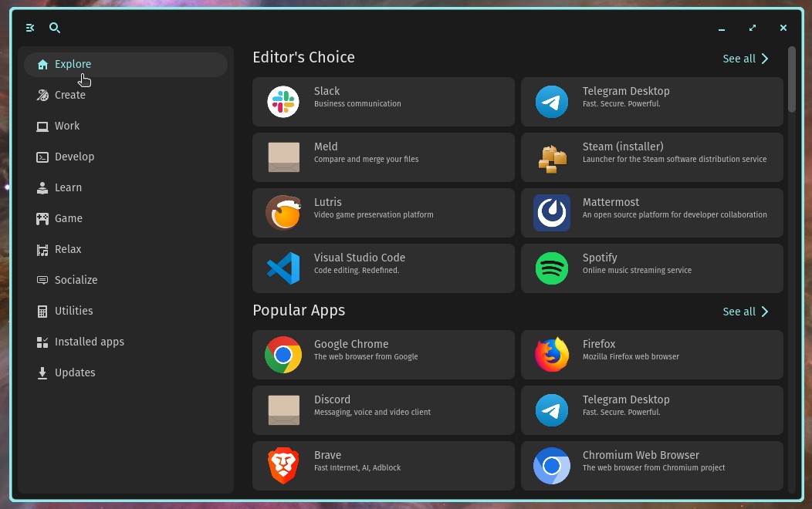Click the Chromium Web Browser icon
812x509 pixels.
[552, 466]
